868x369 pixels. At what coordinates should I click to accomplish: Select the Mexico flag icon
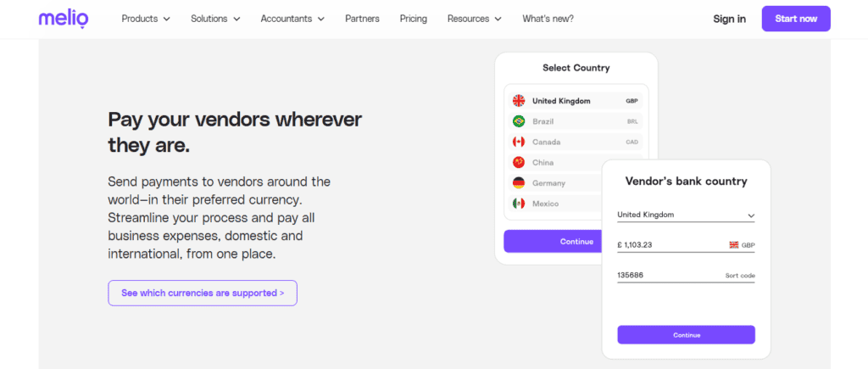coord(519,204)
